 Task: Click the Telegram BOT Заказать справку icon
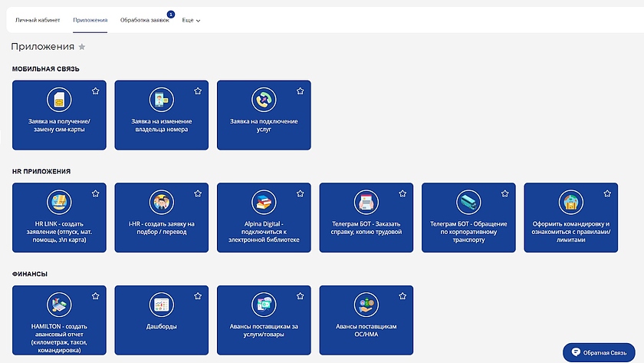pyautogui.click(x=366, y=203)
